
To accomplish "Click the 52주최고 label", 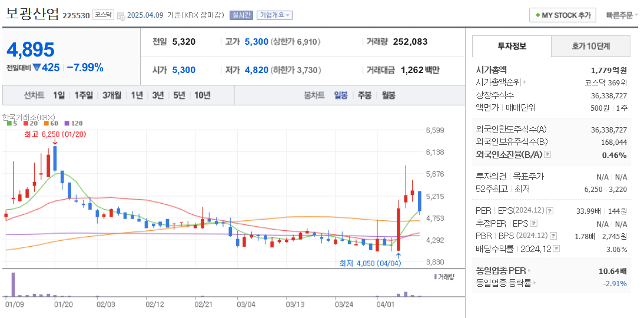I will [492, 189].
